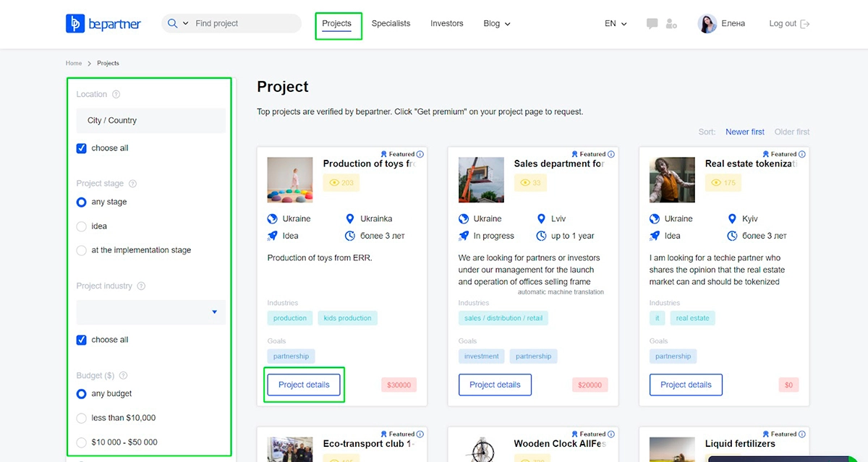Click the Project stage help icon
The image size is (868, 462).
coord(132,184)
